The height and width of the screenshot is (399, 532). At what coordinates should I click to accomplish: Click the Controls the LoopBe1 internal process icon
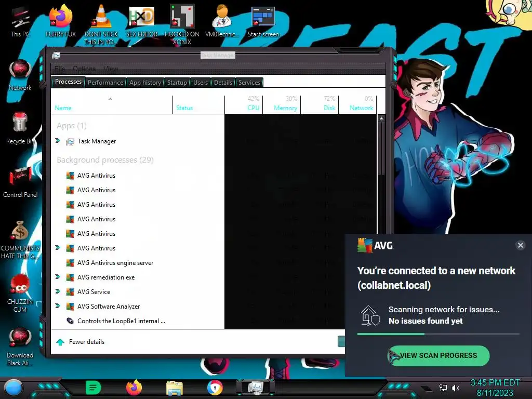point(70,321)
